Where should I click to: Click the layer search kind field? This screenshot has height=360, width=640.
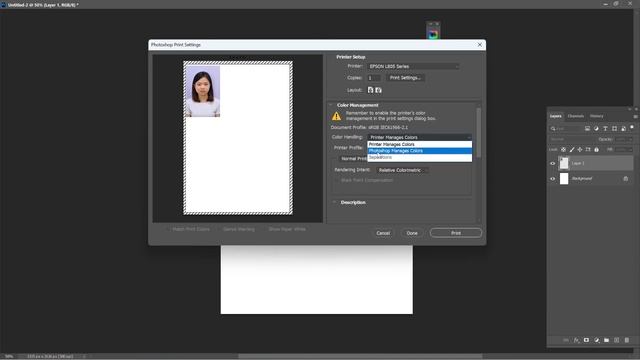coord(565,129)
